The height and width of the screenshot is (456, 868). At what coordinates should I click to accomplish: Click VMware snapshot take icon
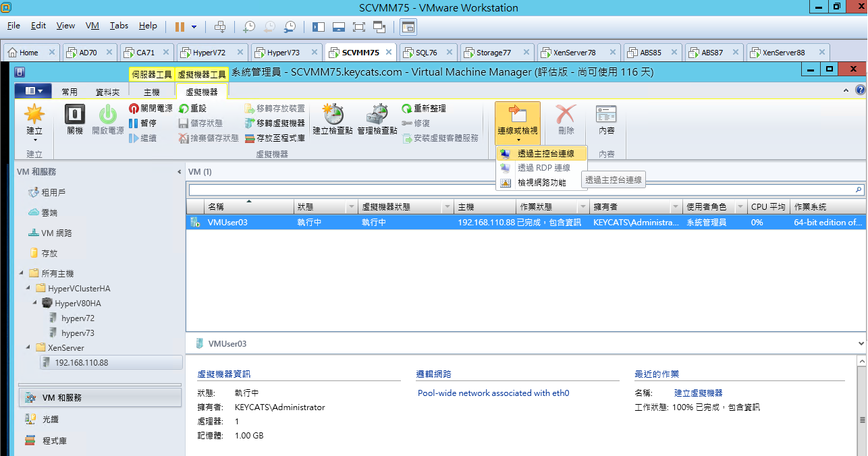[249, 26]
